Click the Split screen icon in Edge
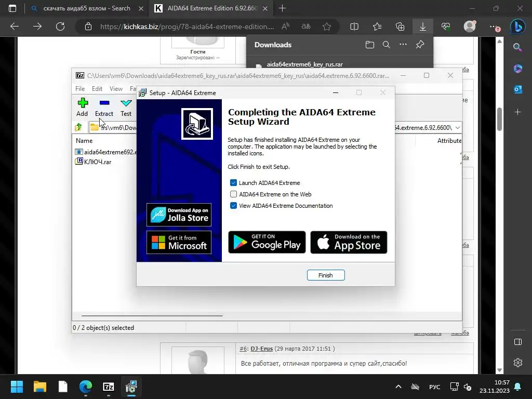The height and width of the screenshot is (399, 532). [354, 26]
